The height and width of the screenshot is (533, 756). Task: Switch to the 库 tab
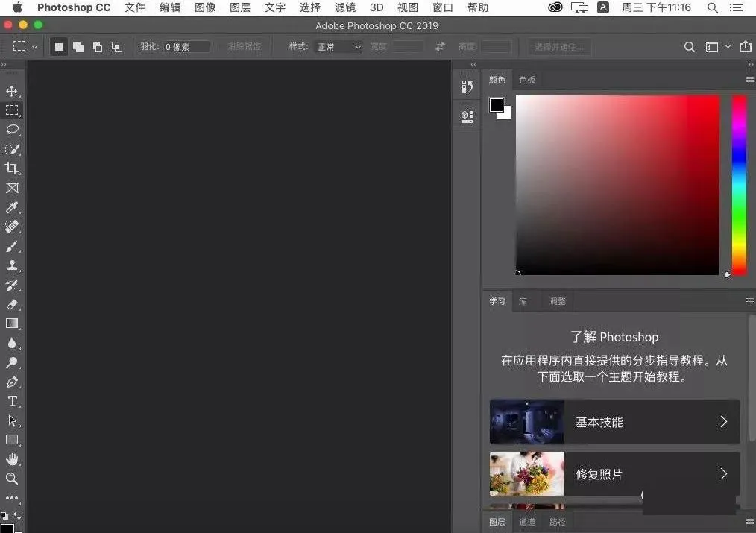pyautogui.click(x=523, y=301)
